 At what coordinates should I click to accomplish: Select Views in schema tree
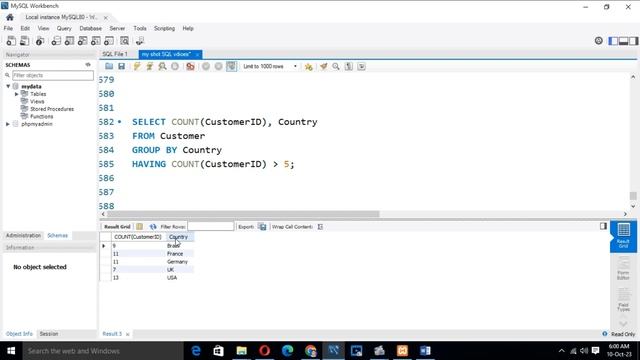pos(37,101)
